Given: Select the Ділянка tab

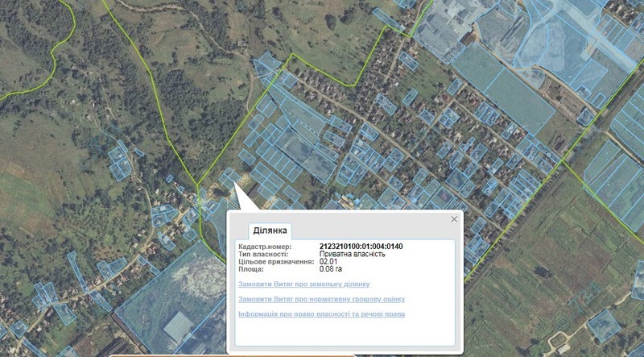Looking at the screenshot, I should 270,230.
